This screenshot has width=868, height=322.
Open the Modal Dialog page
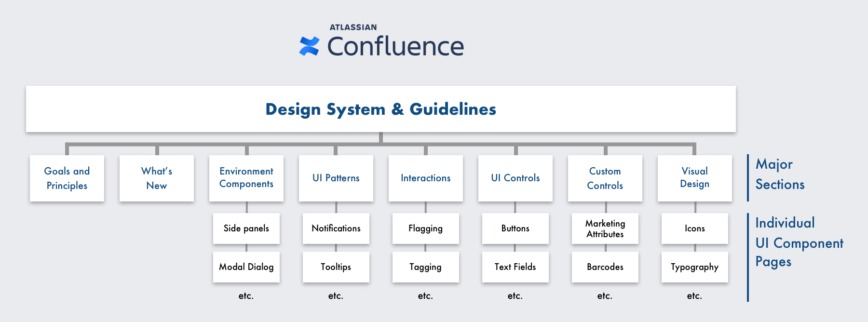coord(246,267)
